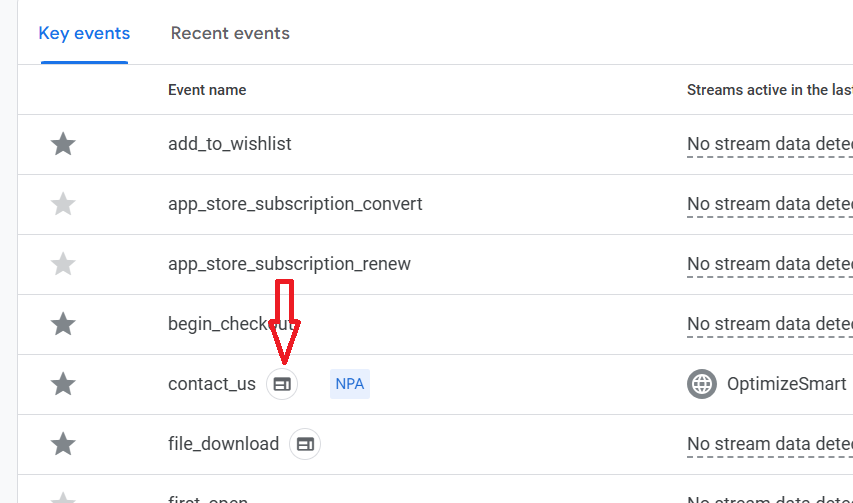Mark app_store_subscription_convert as key event star
853x503 pixels.
click(x=63, y=205)
